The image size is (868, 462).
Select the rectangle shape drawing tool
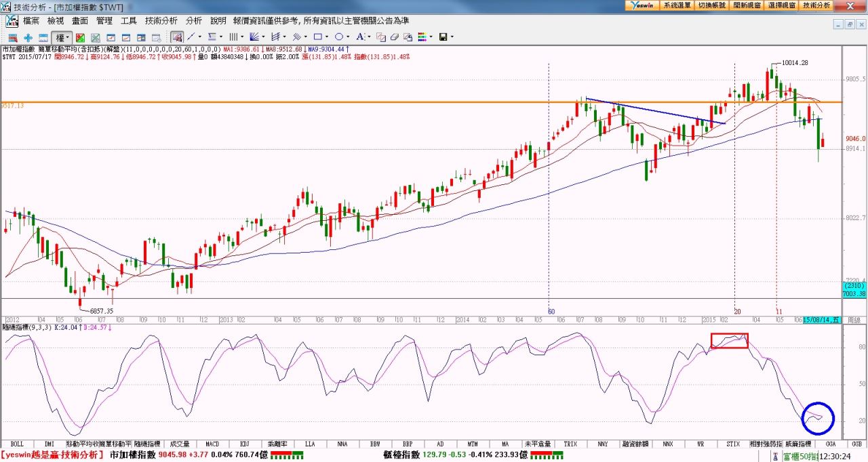[x=317, y=37]
